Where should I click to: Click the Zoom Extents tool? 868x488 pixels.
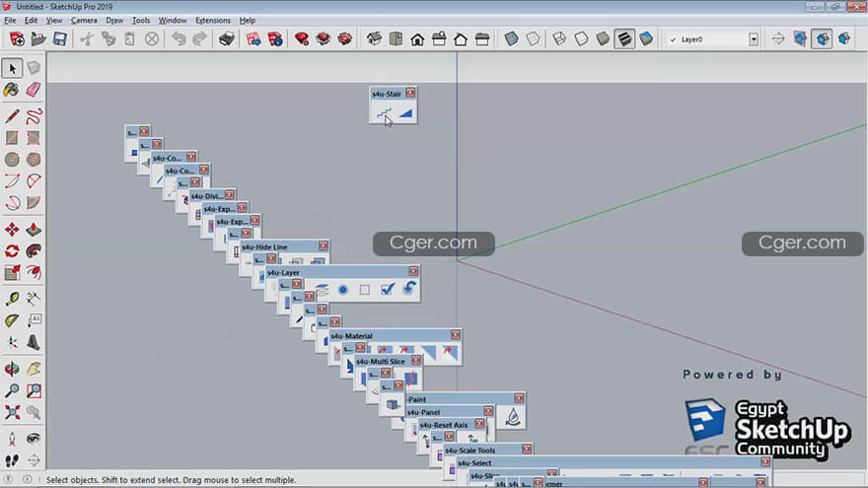point(12,412)
